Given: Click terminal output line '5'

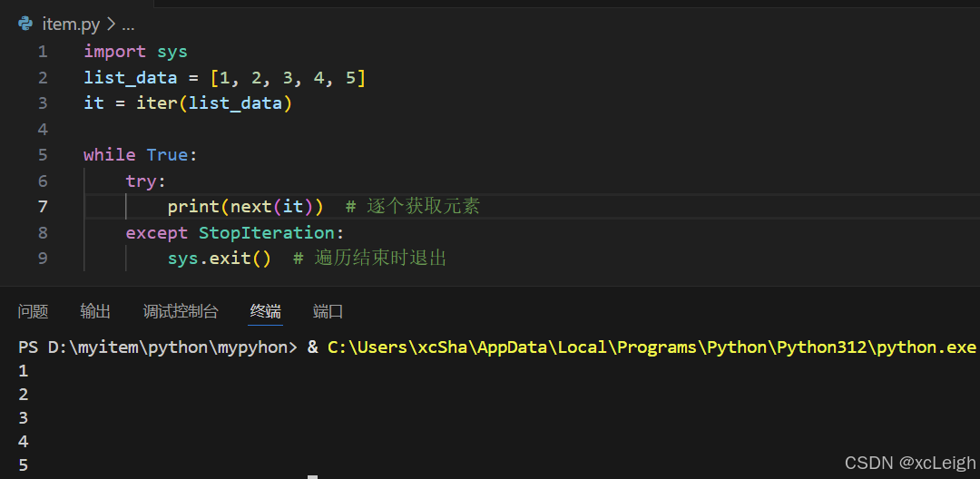Looking at the screenshot, I should point(23,464).
